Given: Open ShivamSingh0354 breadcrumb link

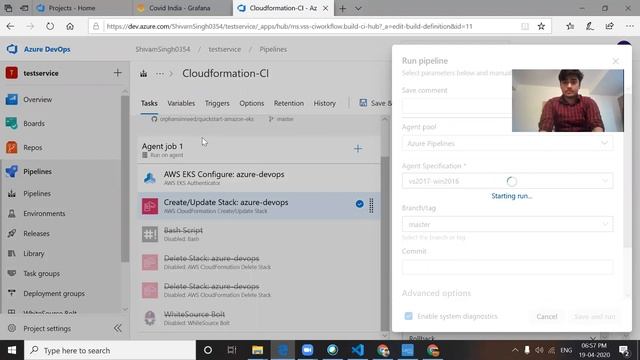Looking at the screenshot, I should (163, 49).
